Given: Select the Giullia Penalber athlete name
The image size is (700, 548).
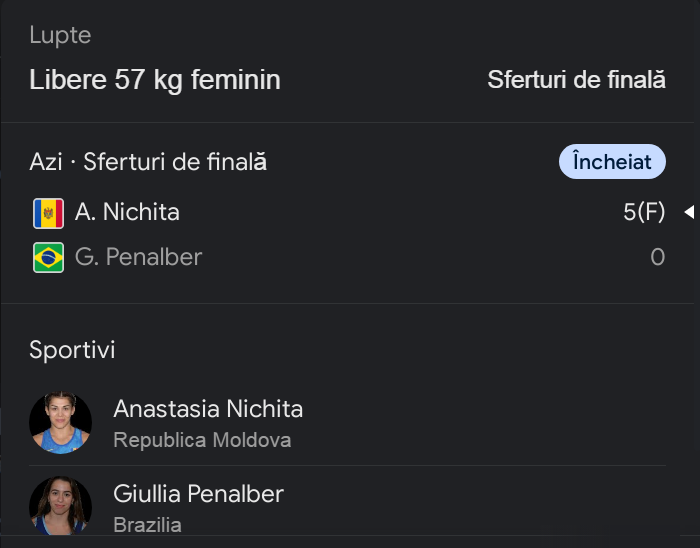Looking at the screenshot, I should click(x=198, y=494).
